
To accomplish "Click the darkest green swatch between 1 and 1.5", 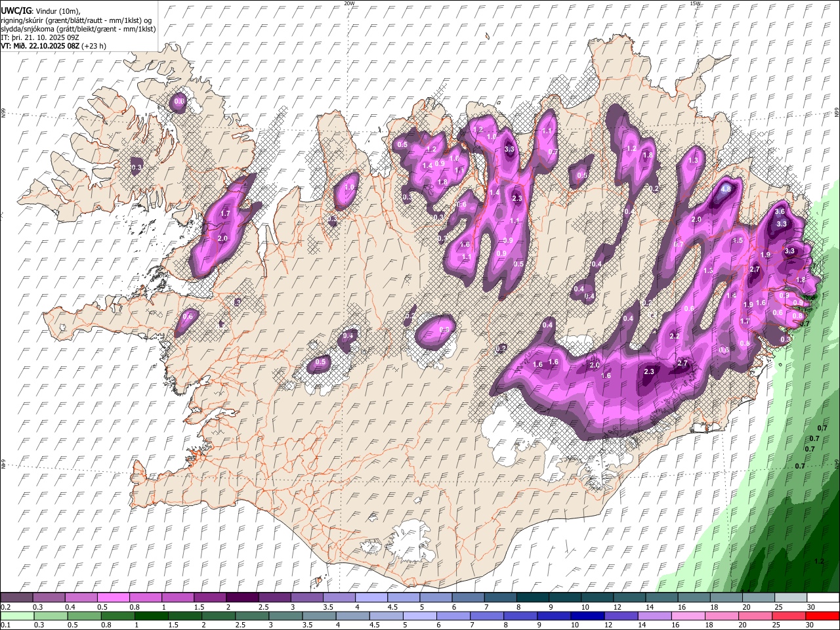I will coord(151,616).
